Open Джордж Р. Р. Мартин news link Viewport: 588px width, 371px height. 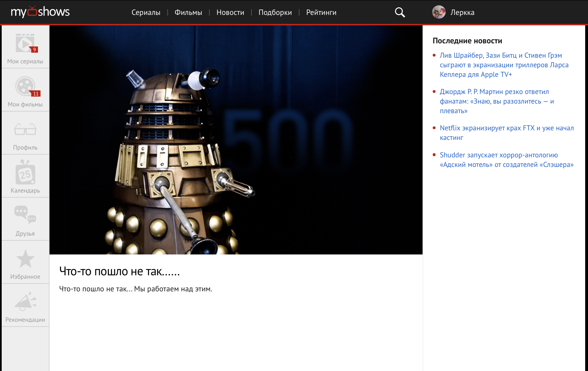point(497,101)
